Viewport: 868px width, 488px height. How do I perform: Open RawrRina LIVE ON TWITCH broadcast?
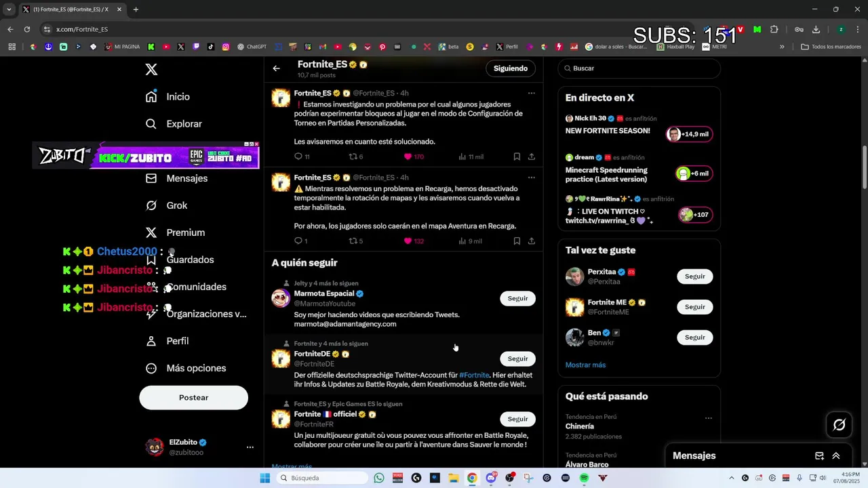tap(639, 210)
